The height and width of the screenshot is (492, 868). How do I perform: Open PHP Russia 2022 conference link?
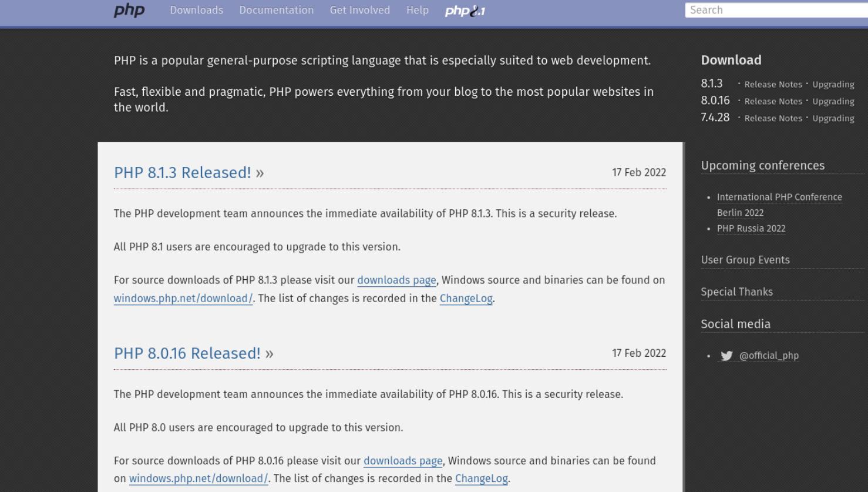coord(751,229)
